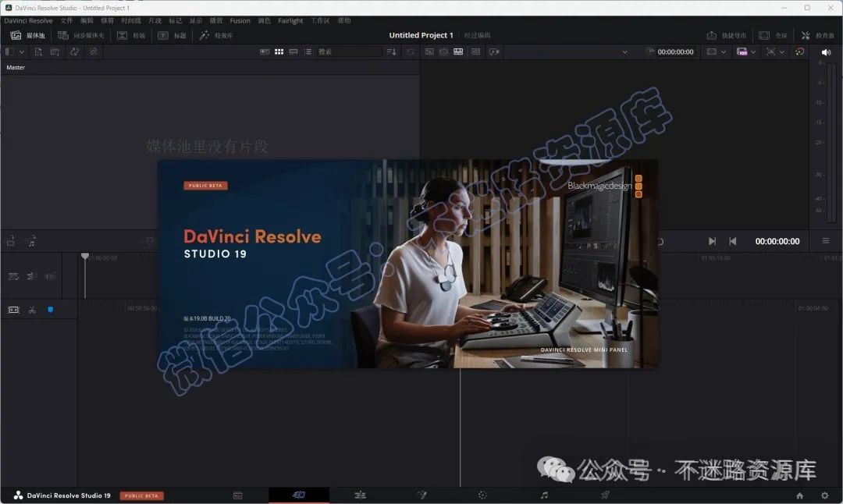Select source tape viewer mode icon
This screenshot has width=843, height=504.
443,51
